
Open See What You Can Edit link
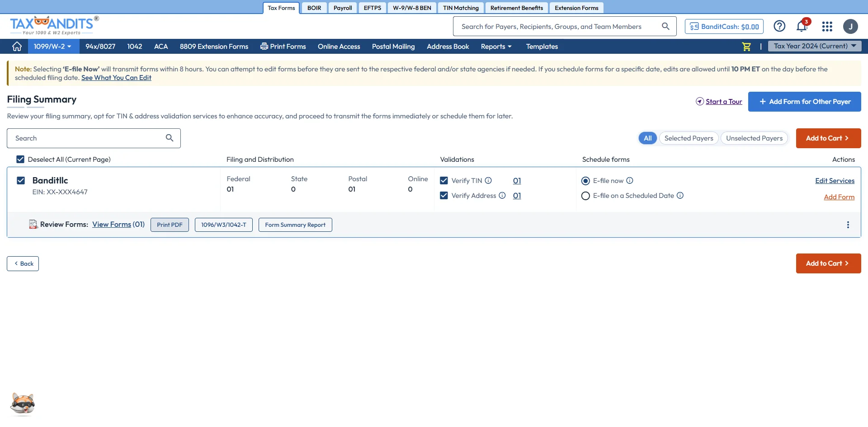(x=116, y=78)
